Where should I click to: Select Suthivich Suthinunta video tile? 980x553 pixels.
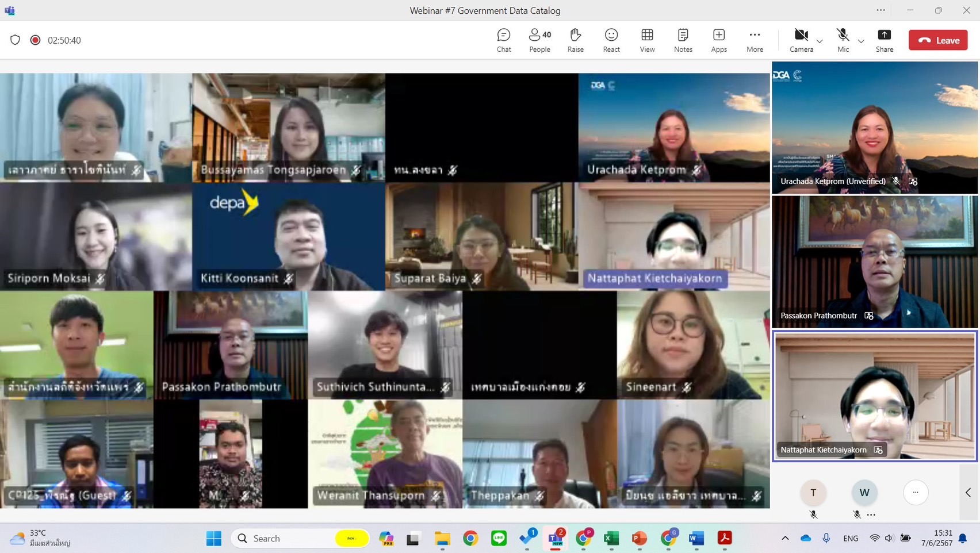[x=385, y=345]
